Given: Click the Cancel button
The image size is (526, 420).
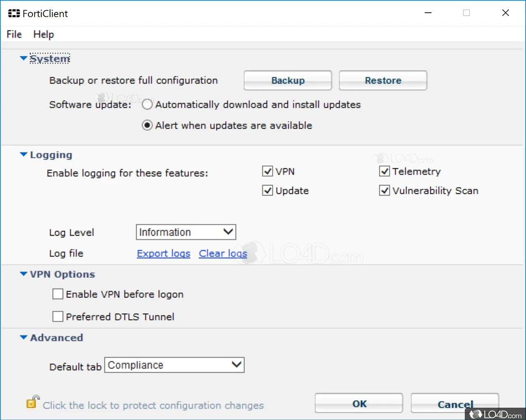Looking at the screenshot, I should [455, 404].
